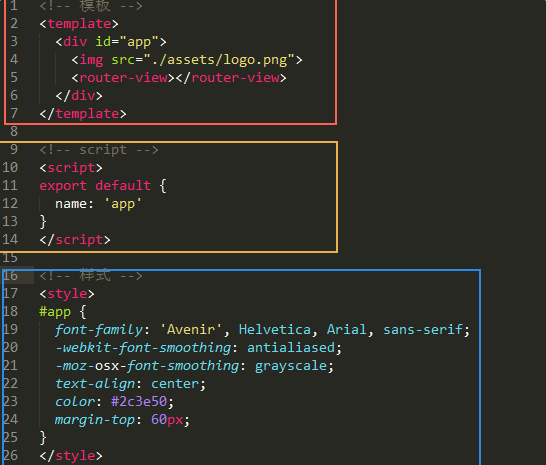Click the font-family property name
The image size is (546, 465).
(99, 330)
